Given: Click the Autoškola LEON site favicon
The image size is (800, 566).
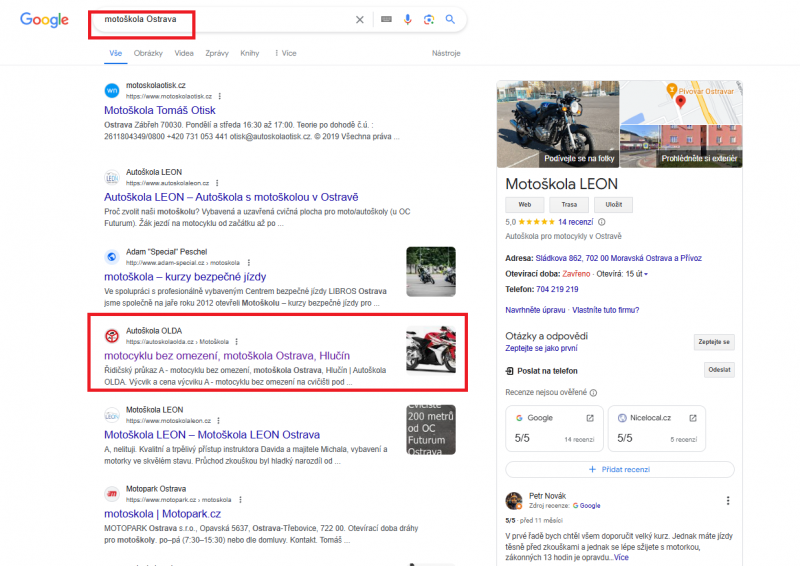Looking at the screenshot, I should [112, 177].
